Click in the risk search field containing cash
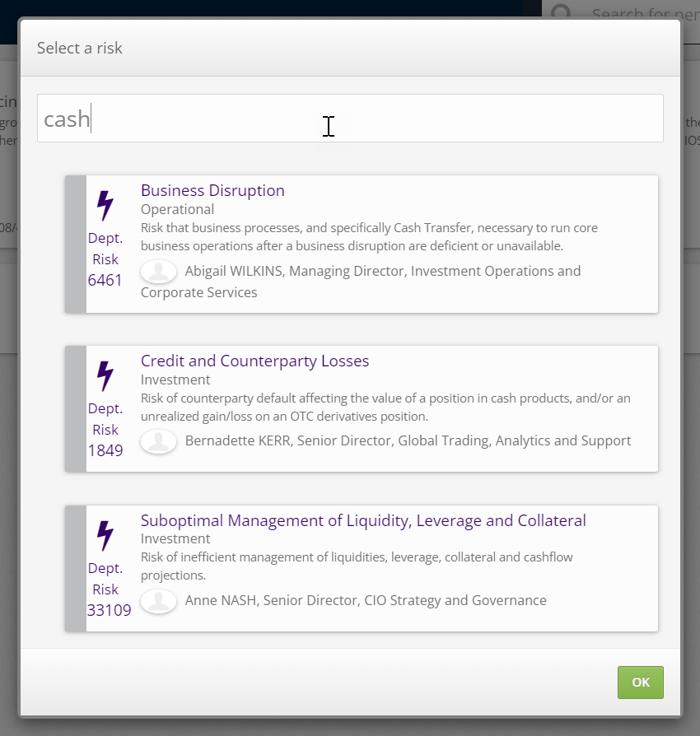This screenshot has width=700, height=736. [x=350, y=119]
